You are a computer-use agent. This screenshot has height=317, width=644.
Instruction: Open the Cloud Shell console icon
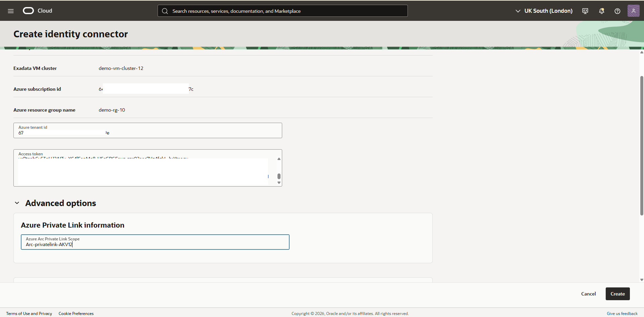(585, 11)
